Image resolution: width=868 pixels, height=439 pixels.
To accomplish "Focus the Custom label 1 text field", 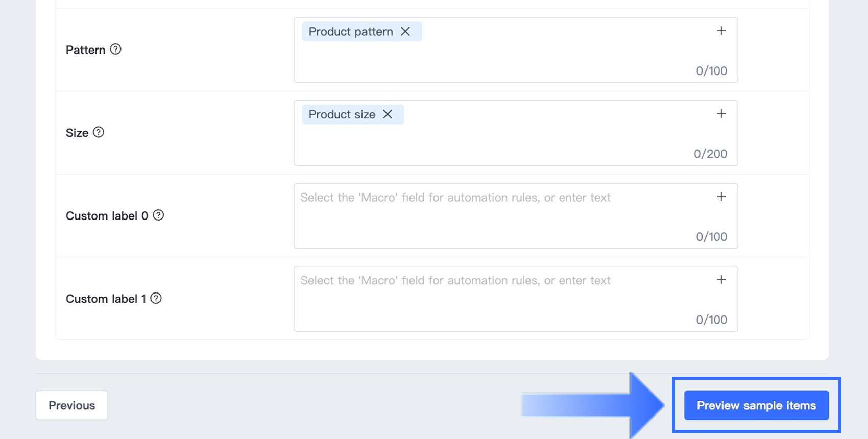I will [516, 299].
